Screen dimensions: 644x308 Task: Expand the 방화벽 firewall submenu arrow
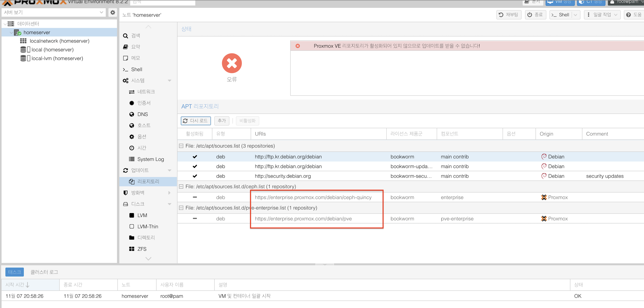169,193
